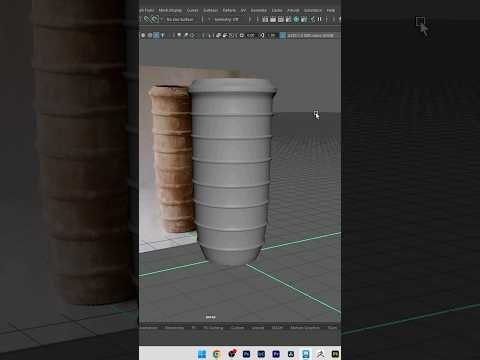Open the Curves menu
This screenshot has height=360, width=480.
[192, 10]
